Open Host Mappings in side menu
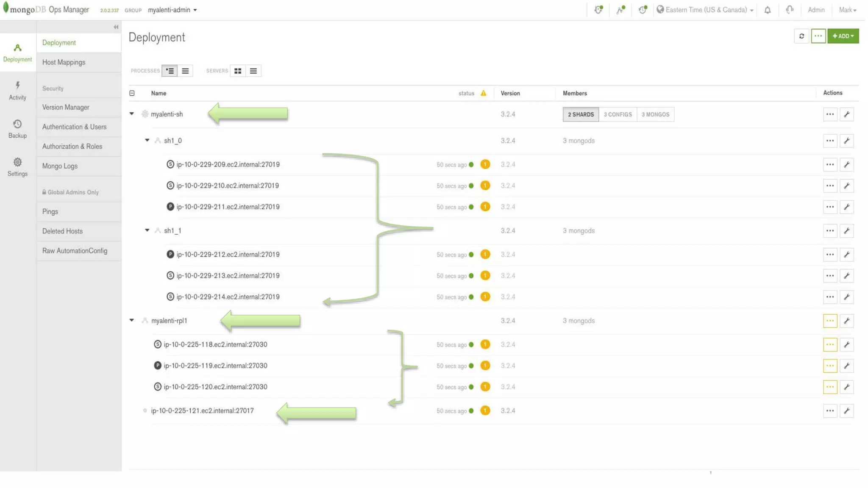868x488 pixels. [64, 62]
